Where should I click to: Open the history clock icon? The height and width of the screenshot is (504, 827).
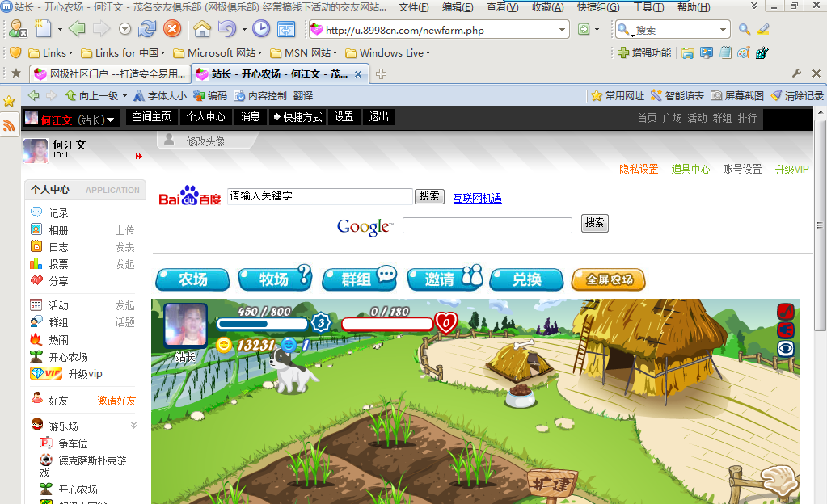[x=261, y=29]
